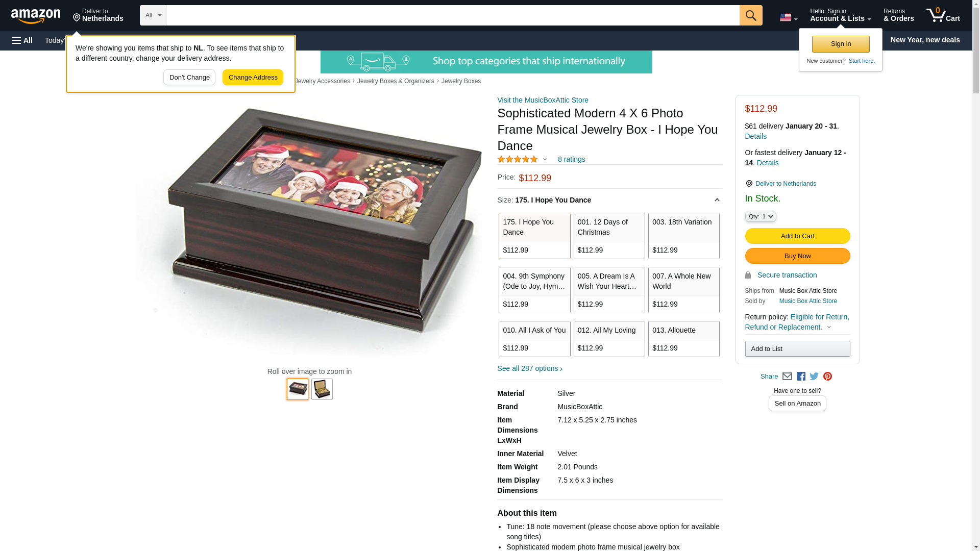980x551 pixels.
Task: Share product on Facebook icon
Action: click(801, 377)
